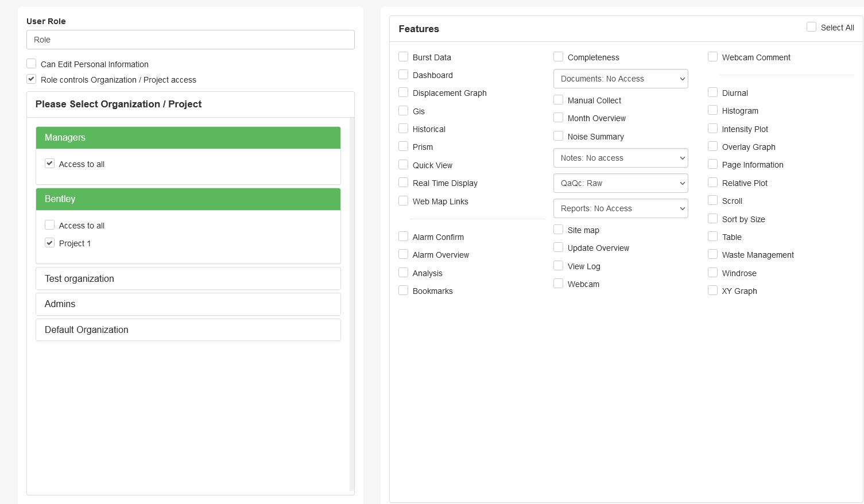Viewport: 864px width, 504px height.
Task: Check the Overlay Graph feature
Action: click(x=713, y=146)
